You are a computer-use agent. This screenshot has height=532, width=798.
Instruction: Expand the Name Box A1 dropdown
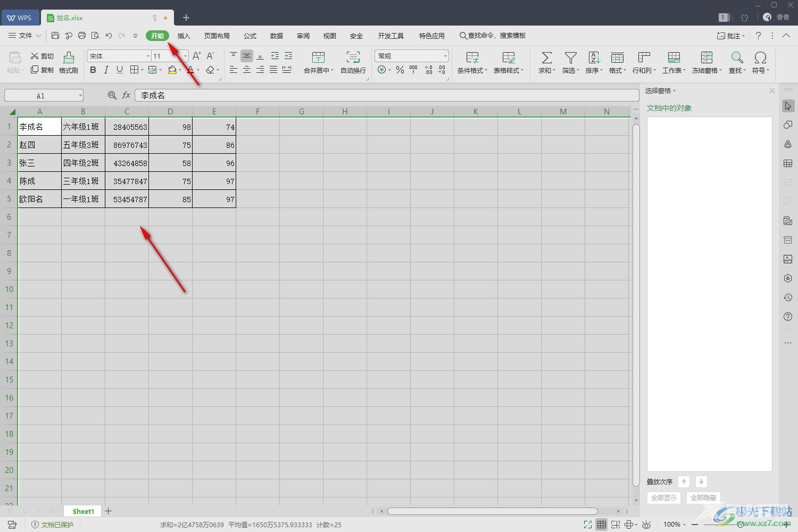tap(80, 96)
